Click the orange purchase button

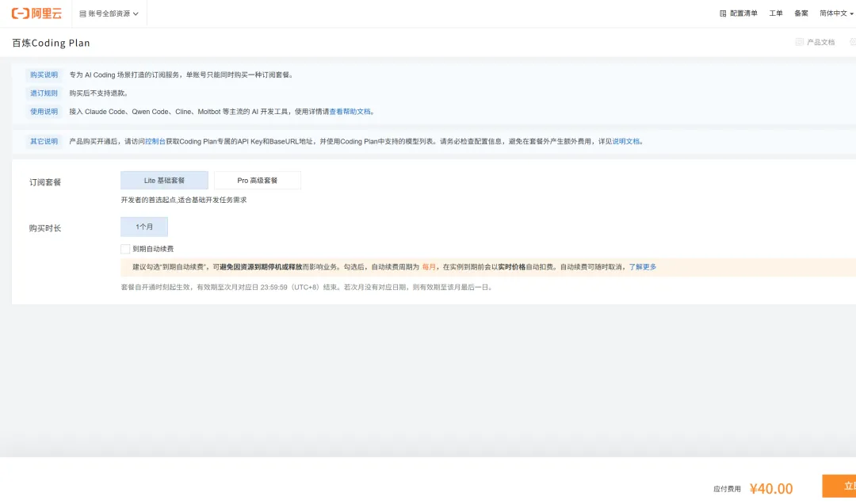839,486
